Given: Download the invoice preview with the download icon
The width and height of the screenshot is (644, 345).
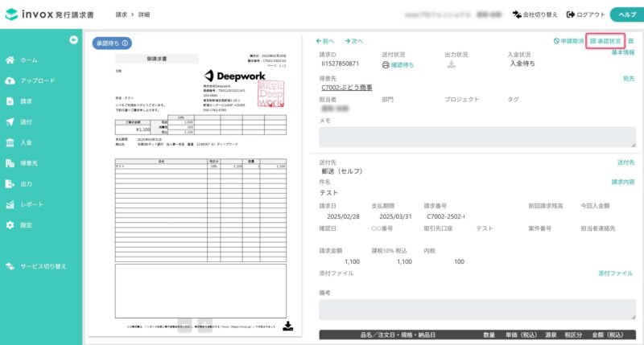Looking at the screenshot, I should (x=288, y=327).
